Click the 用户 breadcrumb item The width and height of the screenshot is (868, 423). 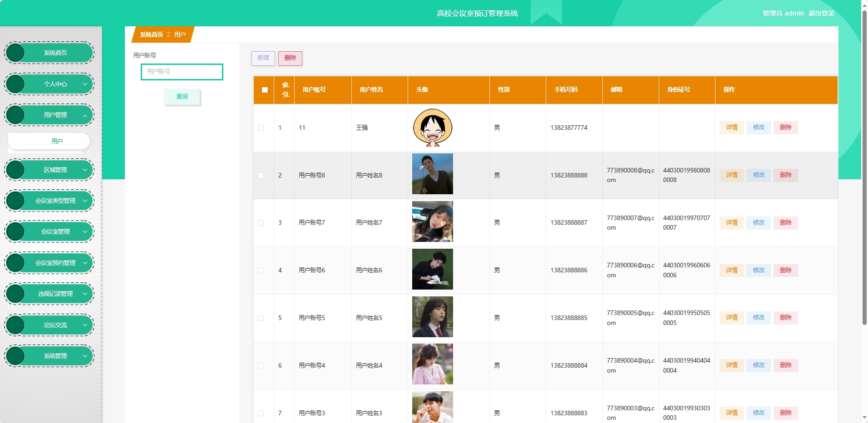pos(180,34)
